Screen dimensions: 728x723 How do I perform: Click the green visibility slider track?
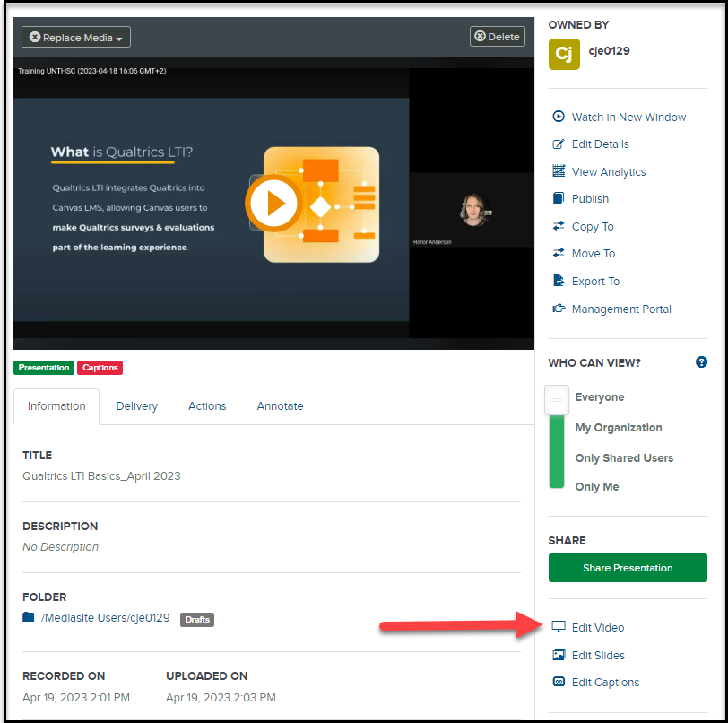tap(557, 451)
